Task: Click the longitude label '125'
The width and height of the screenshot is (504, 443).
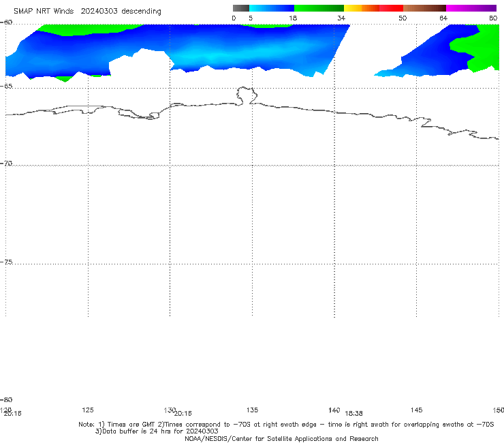Action: [x=88, y=410]
